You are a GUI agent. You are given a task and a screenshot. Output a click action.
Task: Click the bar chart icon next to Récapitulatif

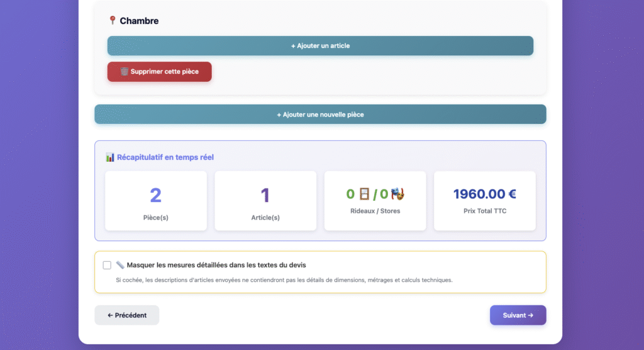tap(110, 157)
